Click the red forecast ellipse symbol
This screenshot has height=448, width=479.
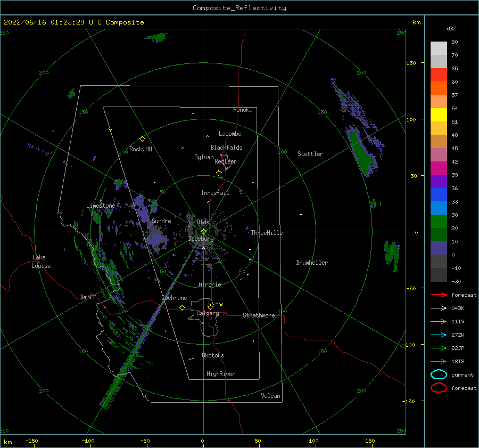[439, 388]
